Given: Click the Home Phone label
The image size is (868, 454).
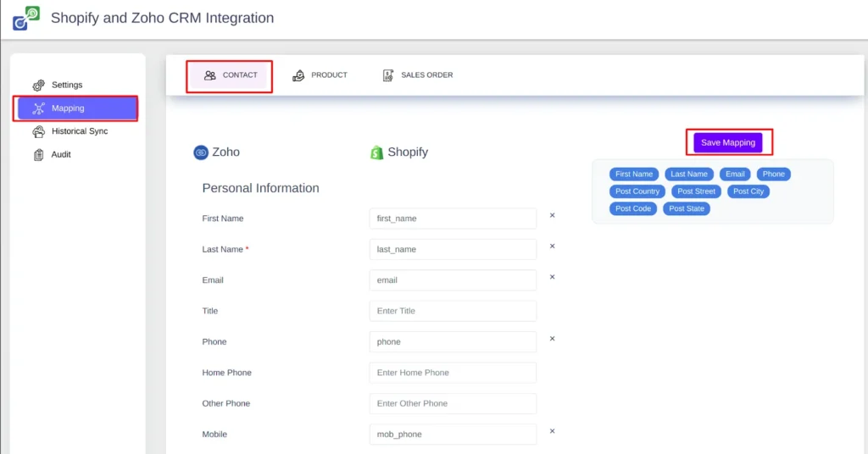Looking at the screenshot, I should (x=227, y=373).
